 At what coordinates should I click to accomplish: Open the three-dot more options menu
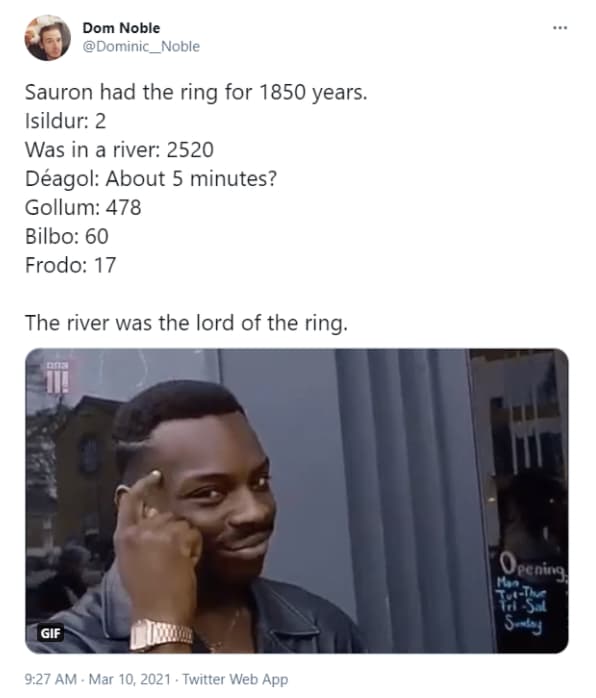pyautogui.click(x=560, y=28)
